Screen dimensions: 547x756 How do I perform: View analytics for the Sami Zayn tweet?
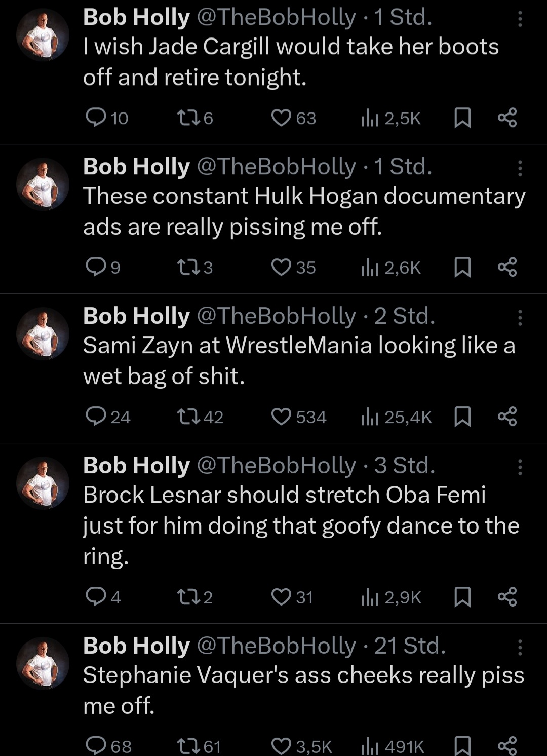tap(370, 417)
